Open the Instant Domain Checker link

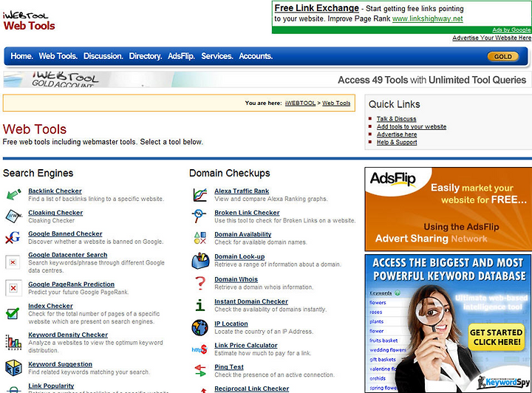251,301
